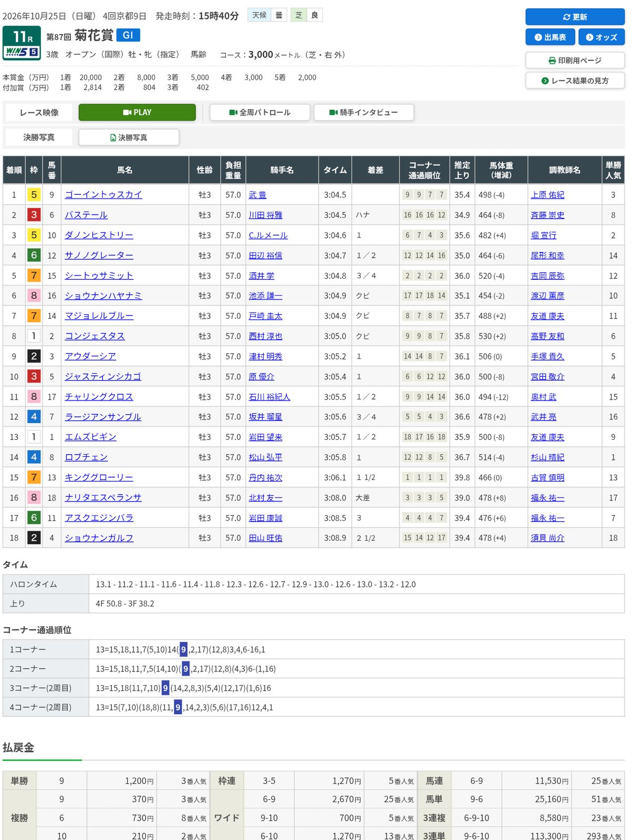Open trainer 斉藤 崇史 profile
Image resolution: width=633 pixels, height=840 pixels.
[x=547, y=215]
